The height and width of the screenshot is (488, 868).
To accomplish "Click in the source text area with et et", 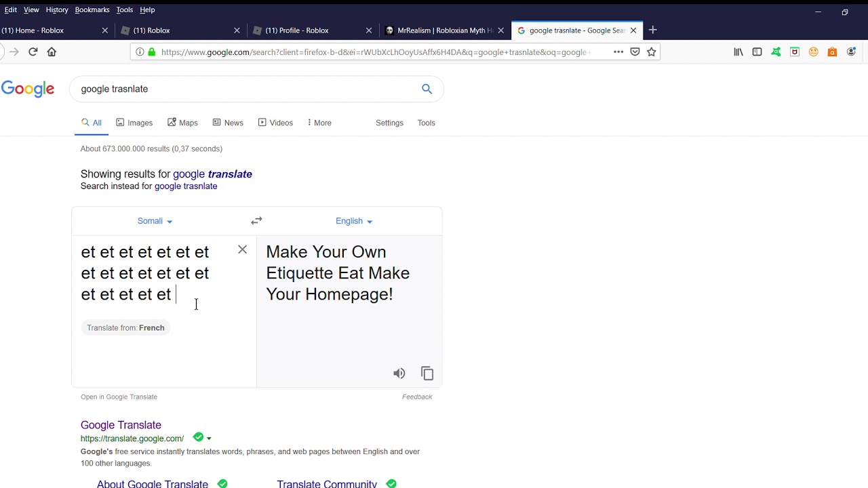I will pyautogui.click(x=145, y=273).
